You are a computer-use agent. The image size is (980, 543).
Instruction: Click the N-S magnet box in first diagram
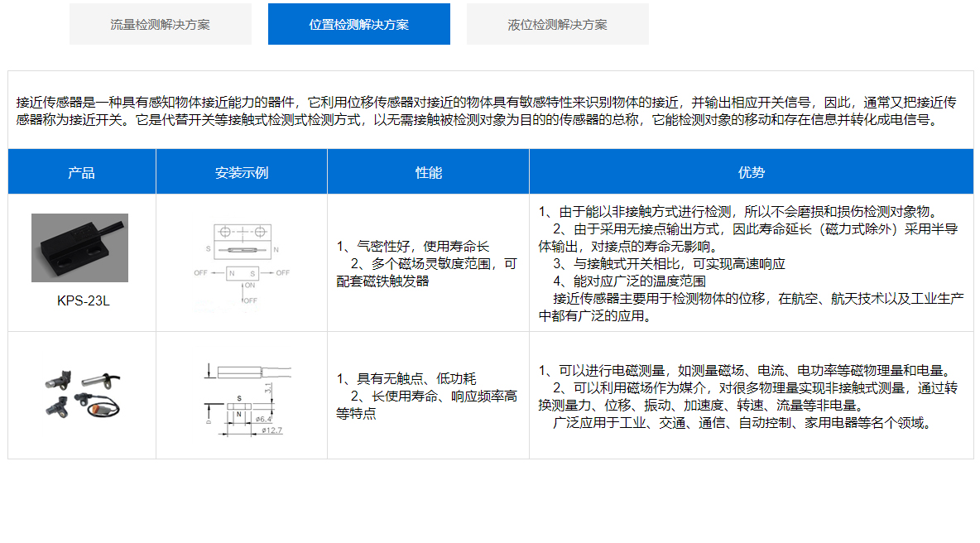coord(242,272)
